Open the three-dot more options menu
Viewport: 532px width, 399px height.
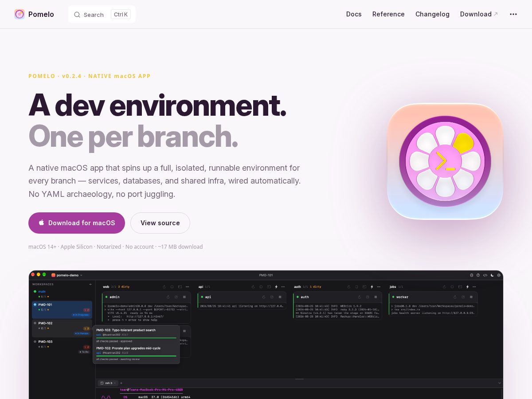(513, 14)
